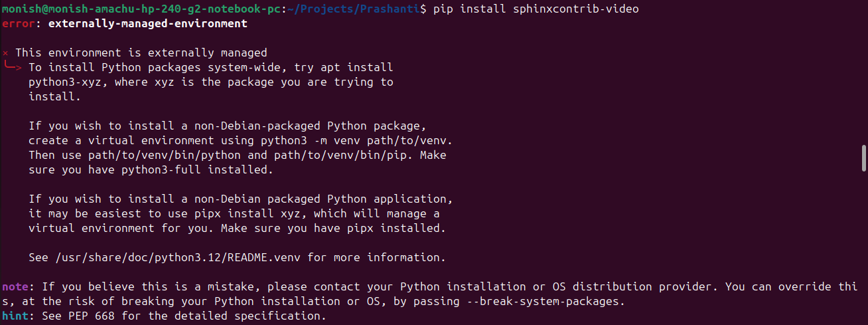Click the red arrow before 'To install'
The width and height of the screenshot is (868, 325).
coord(13,67)
